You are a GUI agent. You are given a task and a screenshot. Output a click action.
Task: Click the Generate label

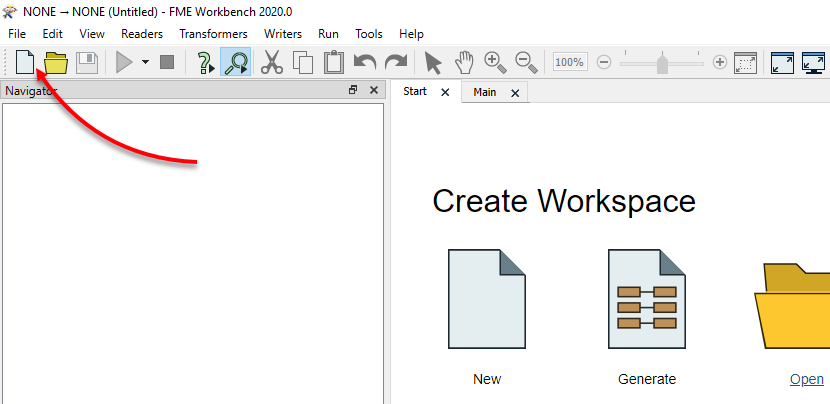[x=647, y=379]
